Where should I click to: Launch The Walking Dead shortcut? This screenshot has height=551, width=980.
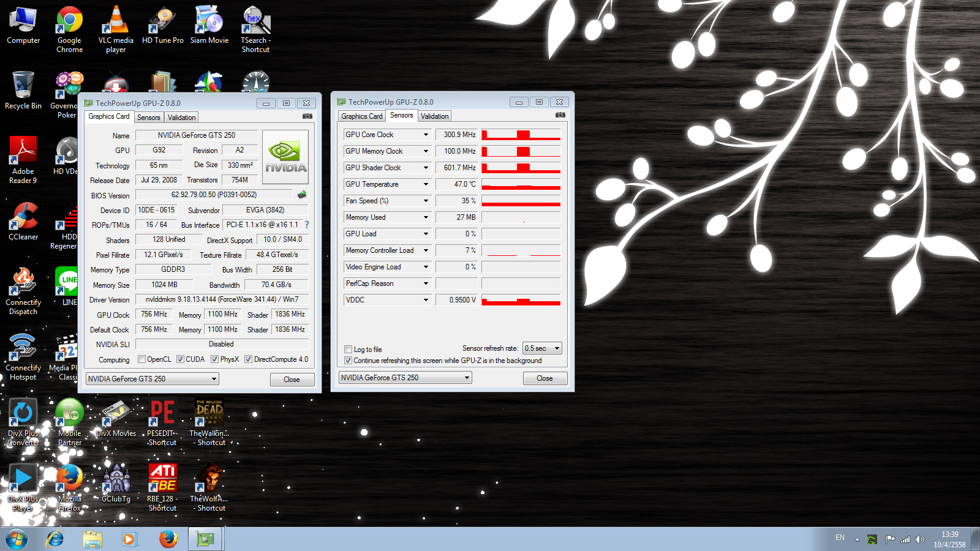[209, 422]
